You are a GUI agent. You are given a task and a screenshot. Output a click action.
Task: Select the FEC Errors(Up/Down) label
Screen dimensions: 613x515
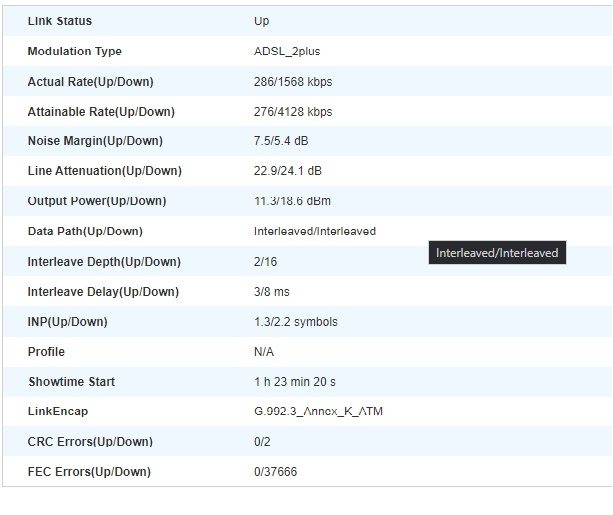[89, 472]
